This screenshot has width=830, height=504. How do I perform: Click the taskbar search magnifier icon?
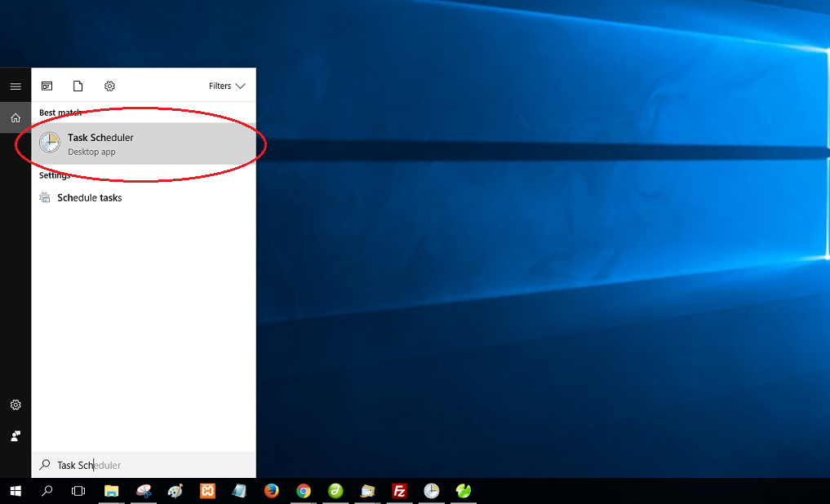tap(47, 491)
